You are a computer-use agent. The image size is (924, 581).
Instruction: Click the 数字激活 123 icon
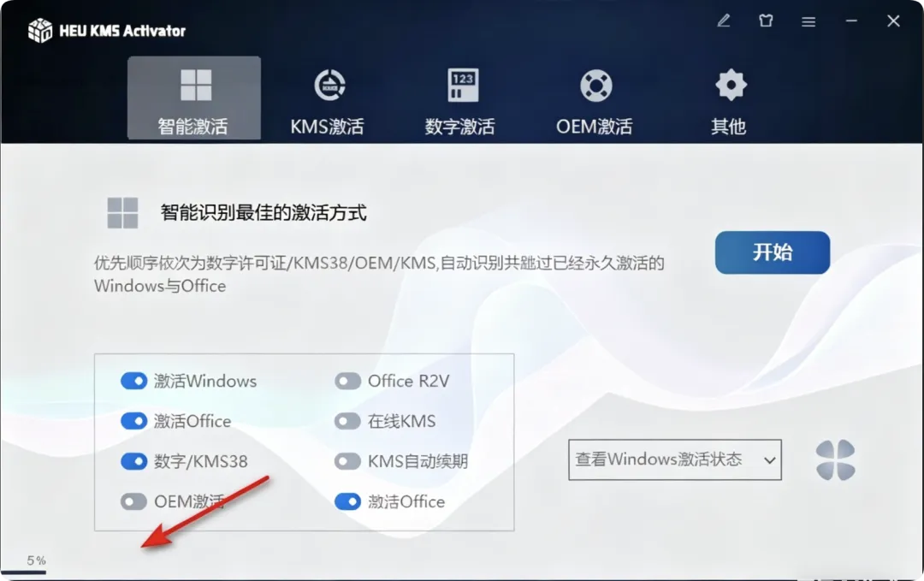(463, 86)
